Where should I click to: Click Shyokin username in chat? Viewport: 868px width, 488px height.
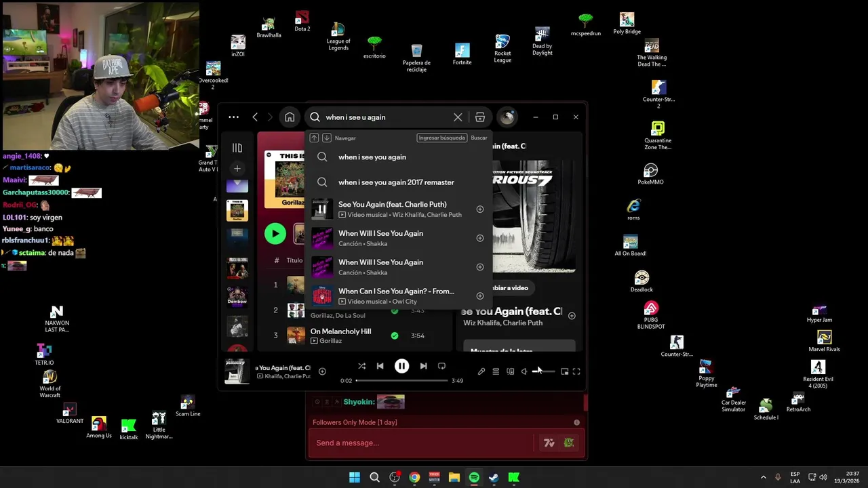[x=359, y=402]
